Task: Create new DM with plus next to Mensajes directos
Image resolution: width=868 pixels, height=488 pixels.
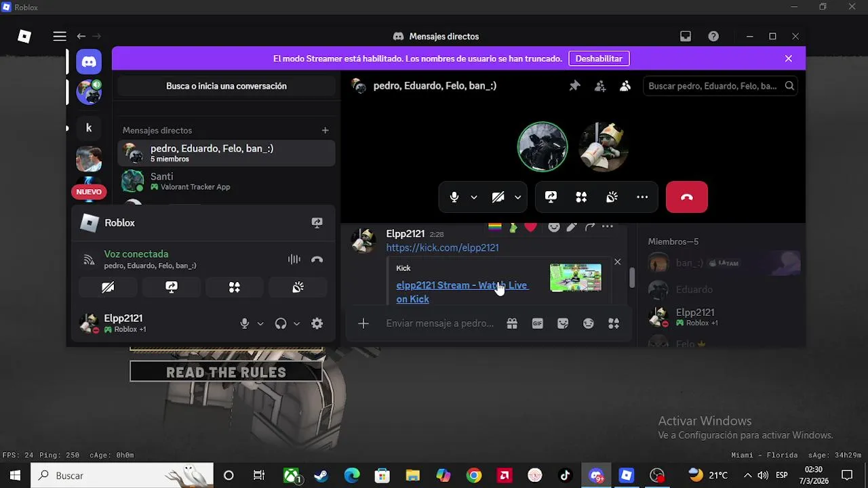Action: click(x=325, y=130)
